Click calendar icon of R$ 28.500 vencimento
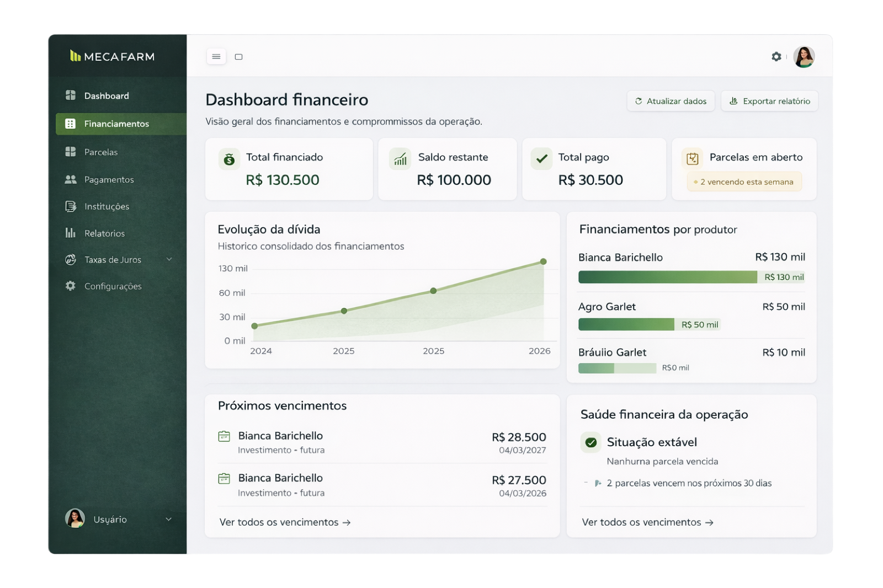Image resolution: width=883 pixels, height=588 pixels. pos(224,436)
